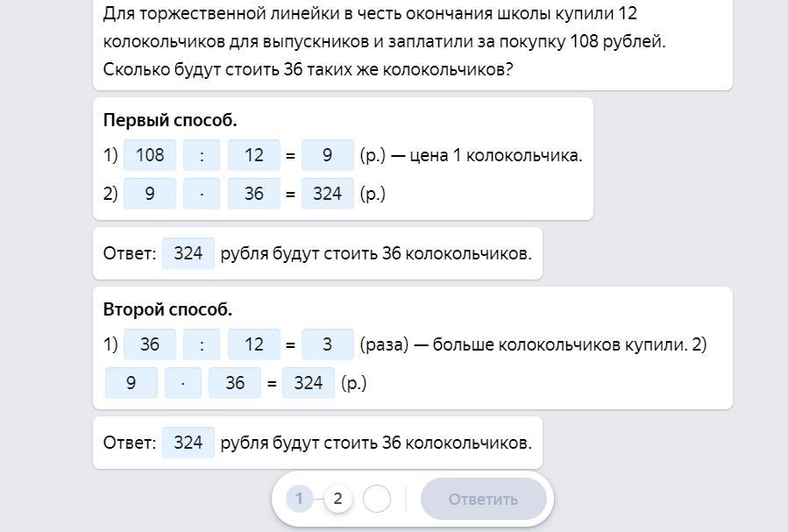Click the first answer field after first method
The image size is (788, 532).
(x=188, y=253)
